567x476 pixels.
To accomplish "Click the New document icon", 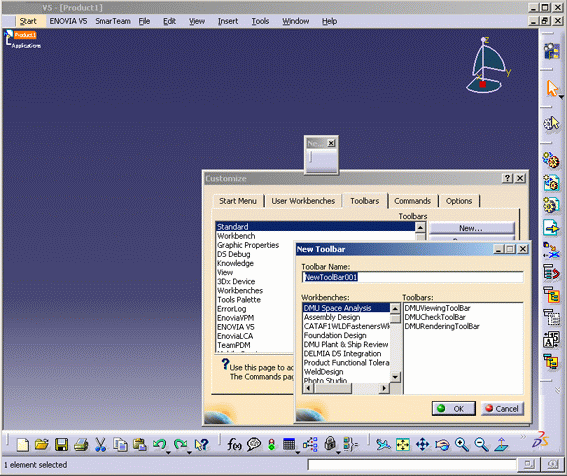I will click(22, 444).
